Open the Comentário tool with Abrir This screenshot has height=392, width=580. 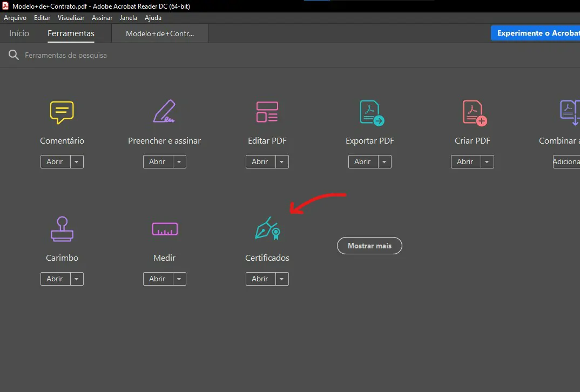click(x=55, y=161)
